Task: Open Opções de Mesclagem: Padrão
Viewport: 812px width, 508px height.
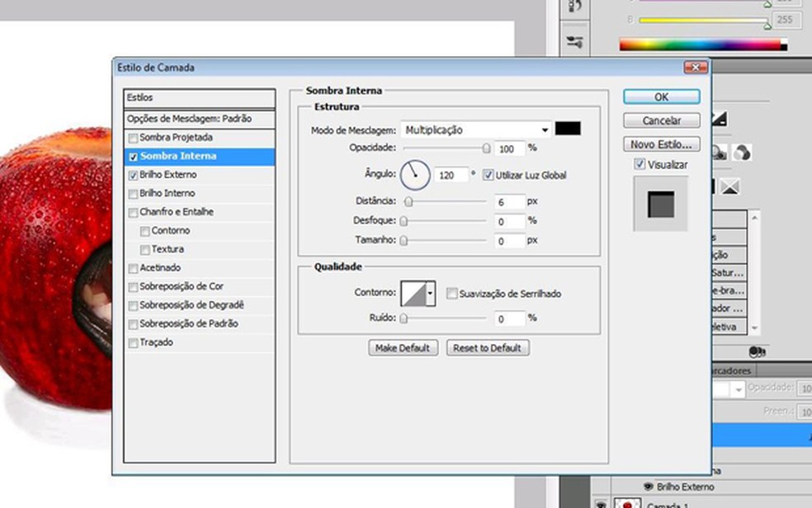Action: click(189, 119)
